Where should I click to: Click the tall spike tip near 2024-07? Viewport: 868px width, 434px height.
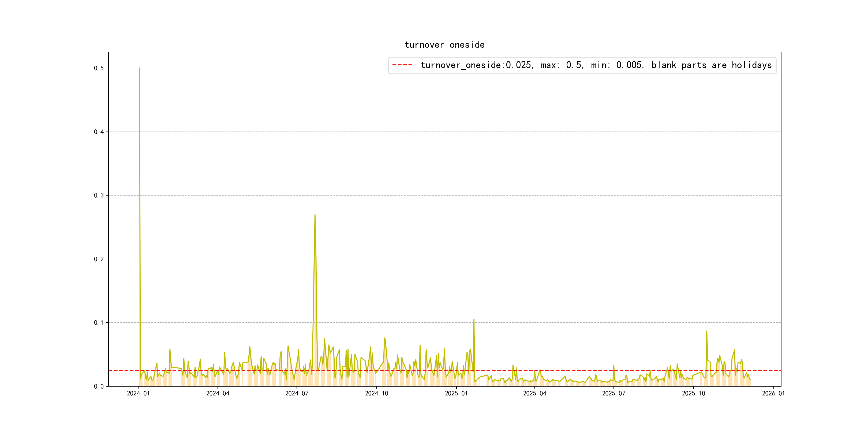tap(315, 215)
